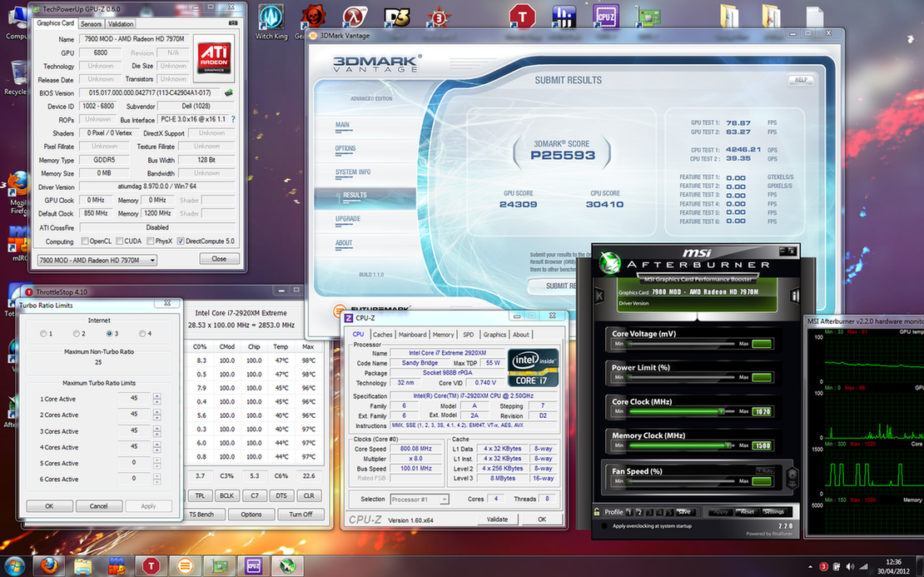The image size is (924, 577).
Task: Click the Core Clock slider in Afterburner
Action: pos(680,411)
